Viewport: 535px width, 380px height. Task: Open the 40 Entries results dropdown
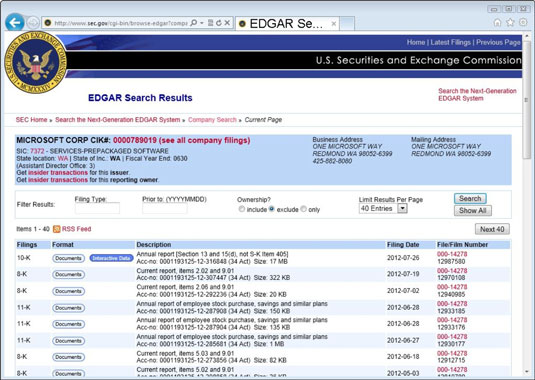pyautogui.click(x=383, y=208)
